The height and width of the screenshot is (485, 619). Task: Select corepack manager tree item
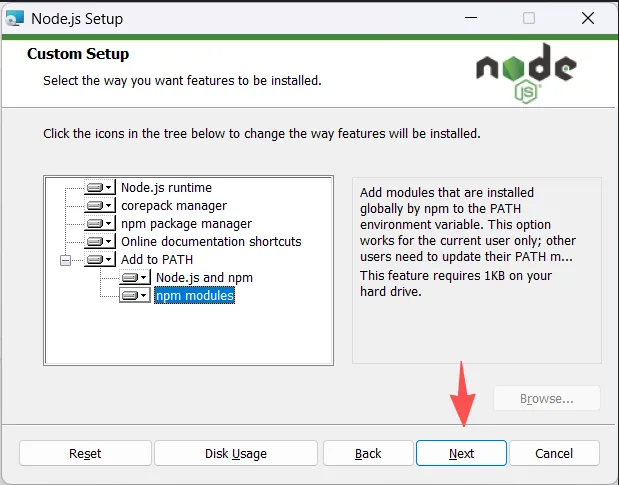[x=174, y=206]
